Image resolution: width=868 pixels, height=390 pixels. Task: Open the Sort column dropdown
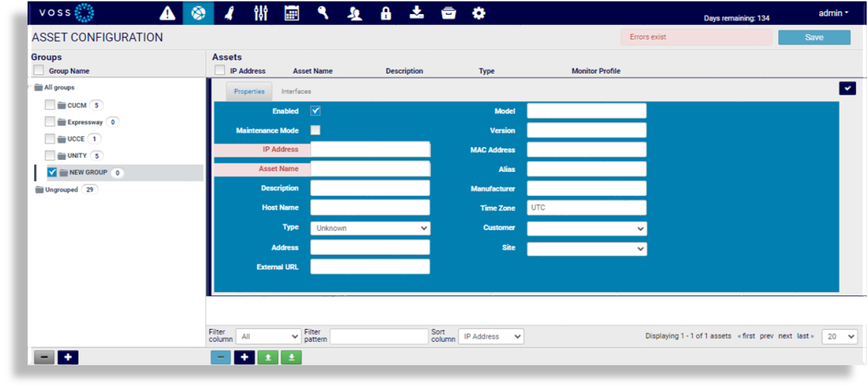(x=491, y=336)
